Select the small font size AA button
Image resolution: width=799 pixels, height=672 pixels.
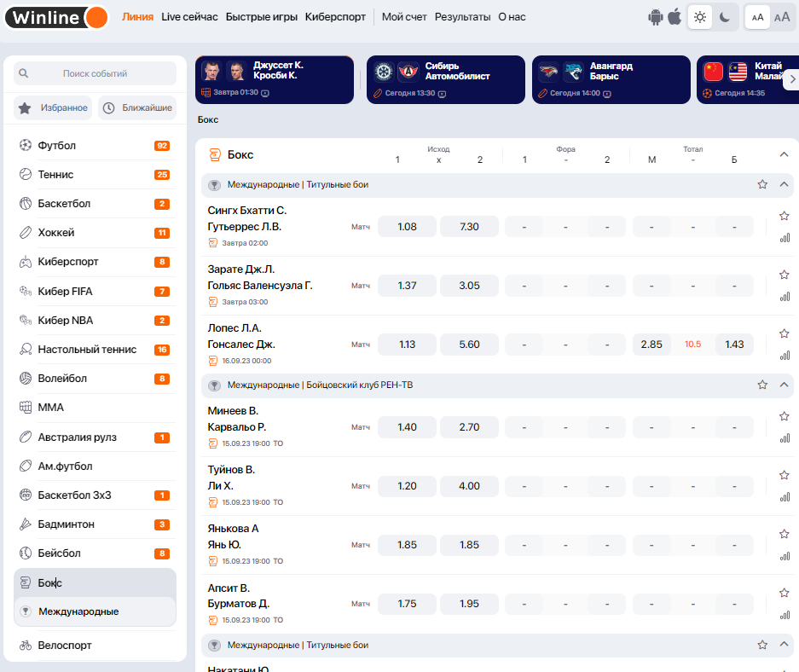pyautogui.click(x=757, y=17)
